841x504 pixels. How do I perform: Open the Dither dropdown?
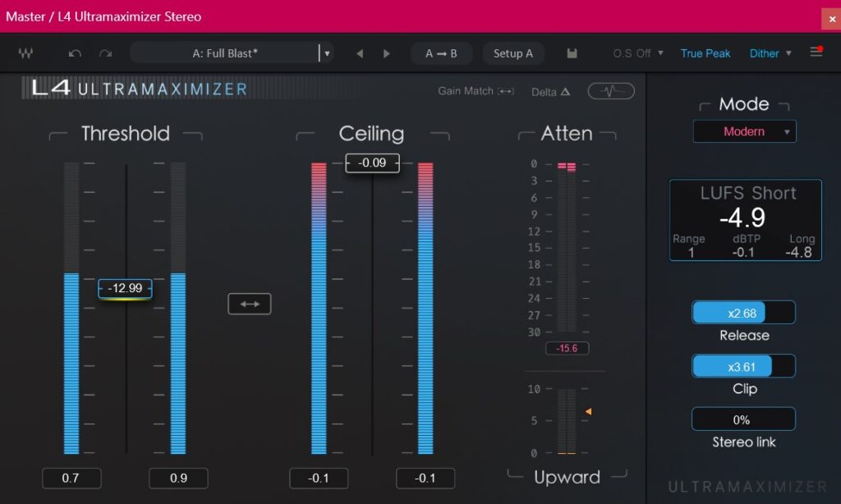(770, 53)
